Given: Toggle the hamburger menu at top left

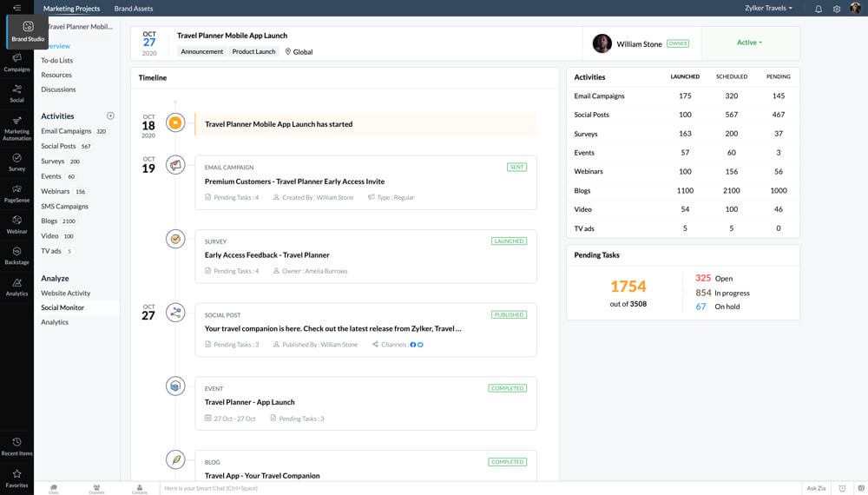Looking at the screenshot, I should [16, 8].
